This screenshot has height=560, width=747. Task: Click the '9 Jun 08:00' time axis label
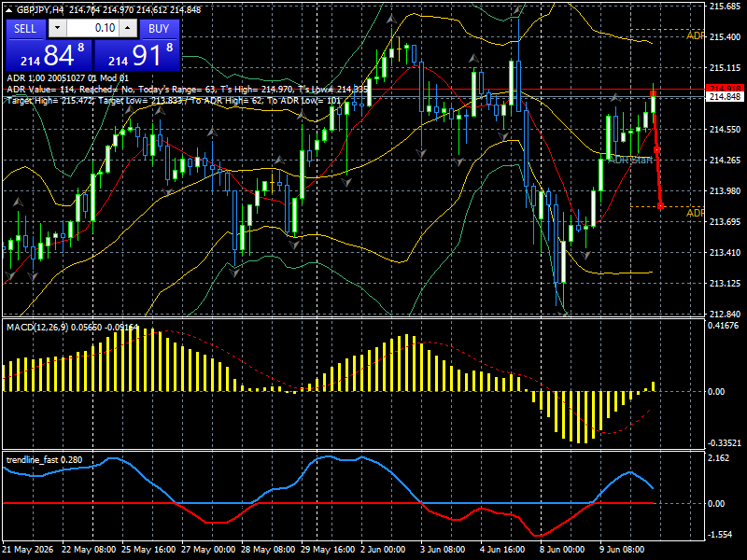pyautogui.click(x=622, y=549)
